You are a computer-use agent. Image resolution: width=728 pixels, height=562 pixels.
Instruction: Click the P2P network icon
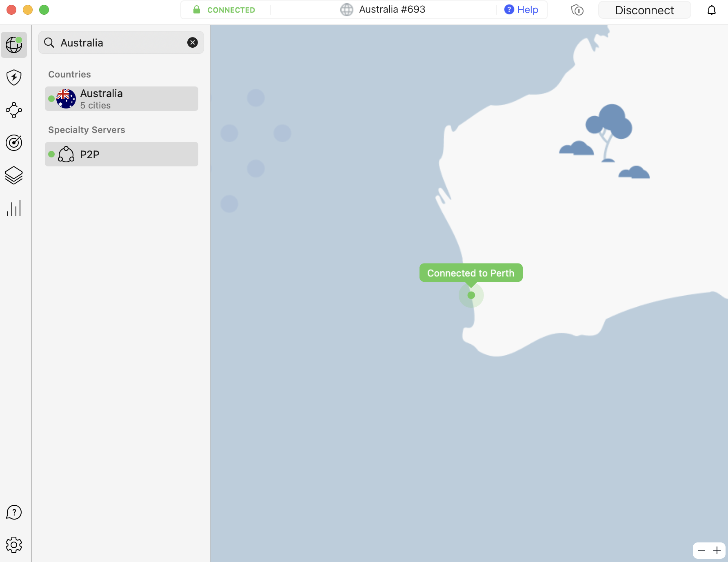(66, 154)
